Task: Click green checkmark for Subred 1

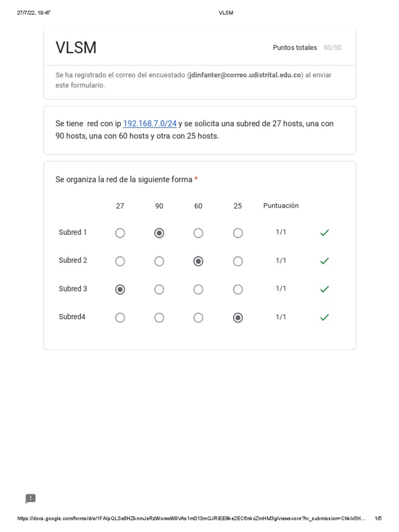Action: pos(324,233)
